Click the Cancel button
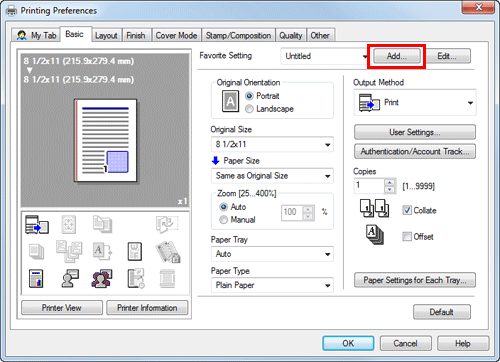This screenshot has height=362, width=500. 405,343
